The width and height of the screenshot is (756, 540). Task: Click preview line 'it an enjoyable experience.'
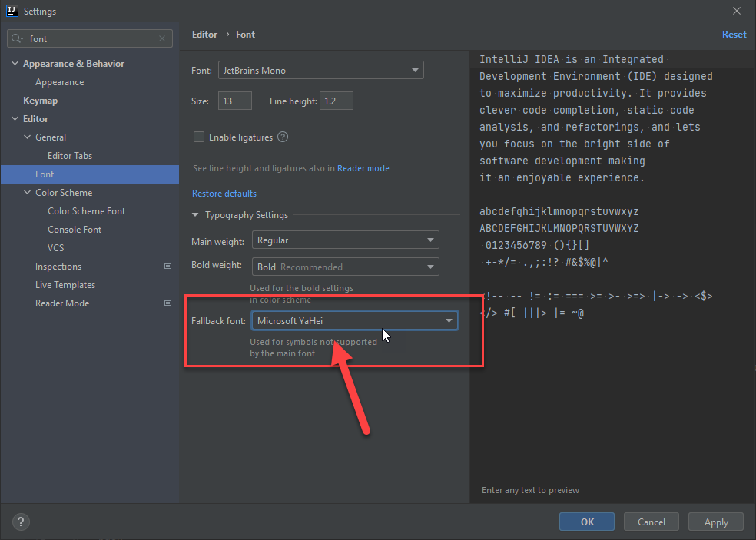click(x=562, y=177)
